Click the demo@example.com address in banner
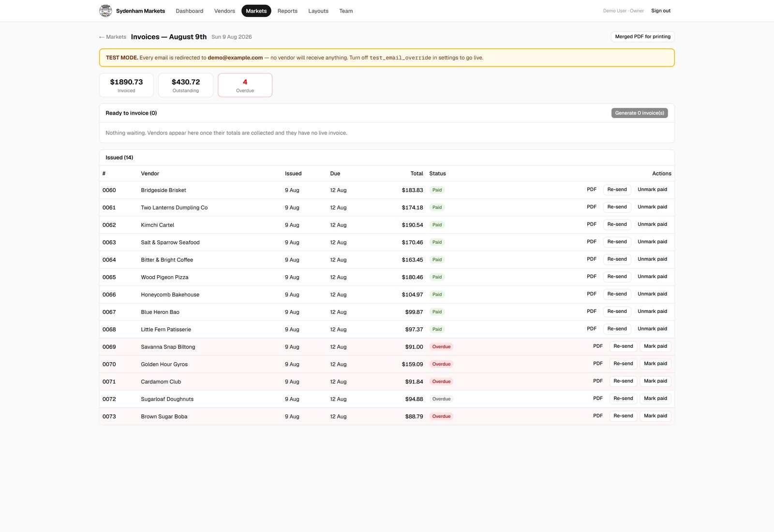Image resolution: width=774 pixels, height=532 pixels. tap(235, 58)
